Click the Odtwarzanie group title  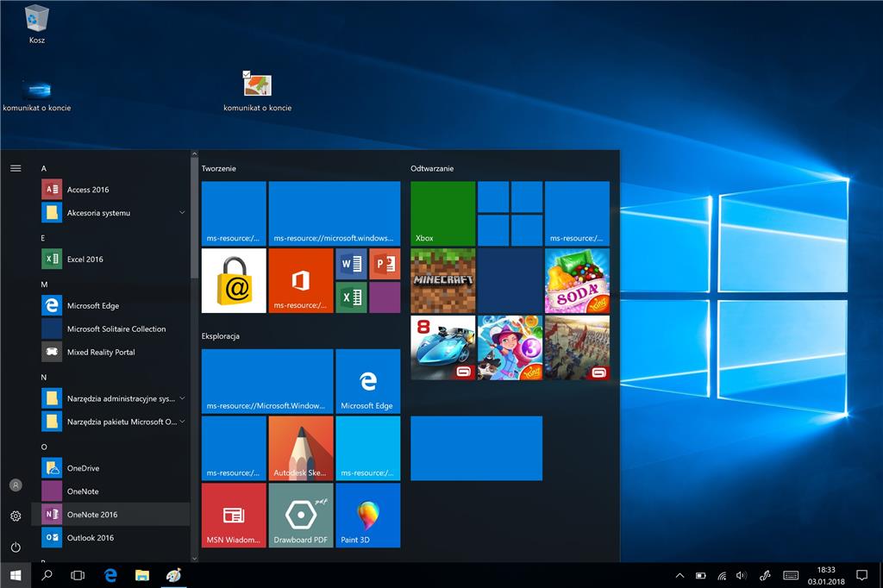(432, 168)
